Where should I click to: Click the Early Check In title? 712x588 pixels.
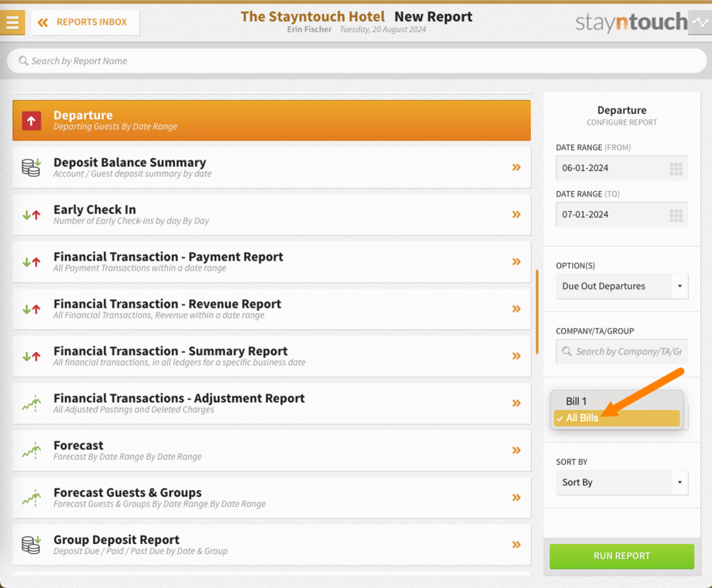94,210
